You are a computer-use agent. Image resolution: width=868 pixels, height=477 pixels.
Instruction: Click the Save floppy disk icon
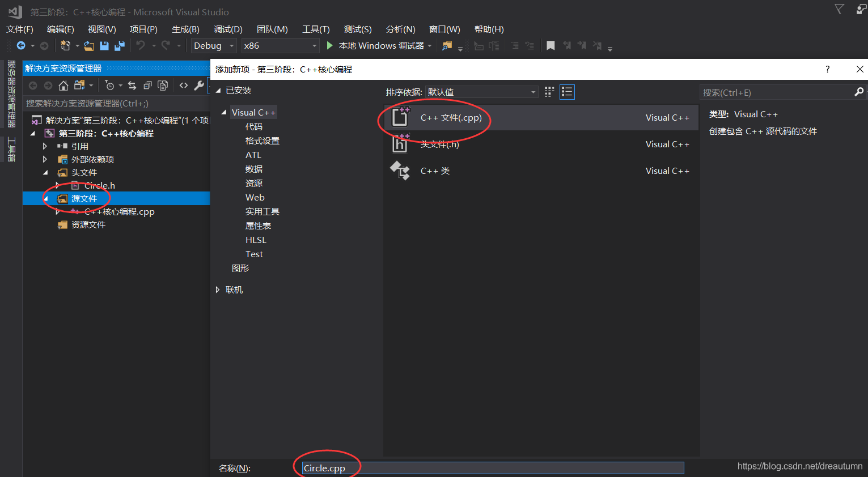tap(104, 45)
